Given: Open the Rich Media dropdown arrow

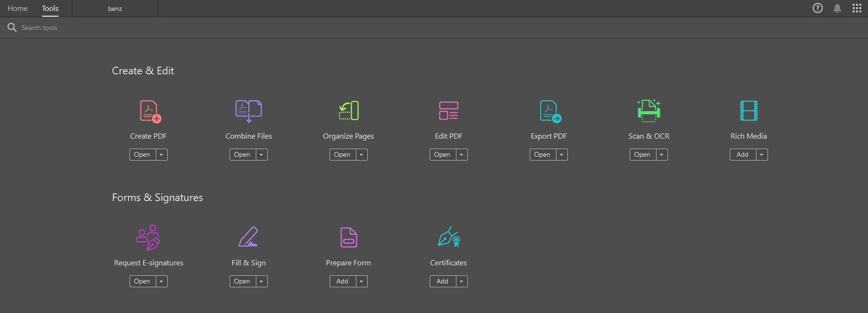Looking at the screenshot, I should [x=762, y=154].
